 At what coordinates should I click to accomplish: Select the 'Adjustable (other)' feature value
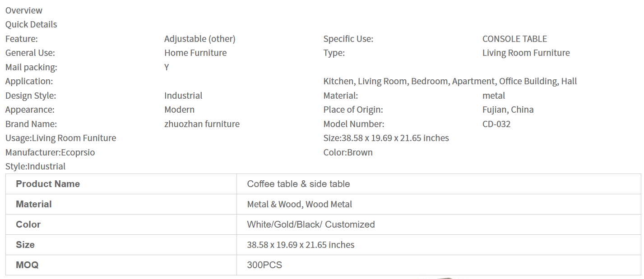tap(199, 39)
